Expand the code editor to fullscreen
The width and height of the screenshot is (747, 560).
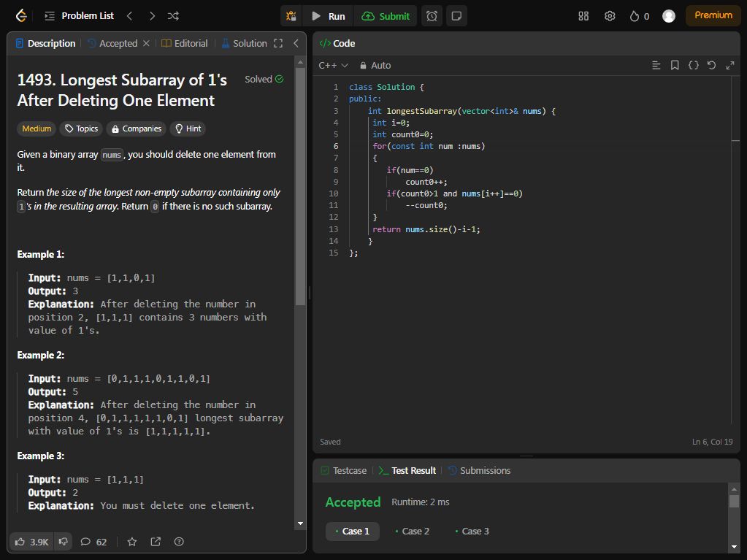point(729,66)
